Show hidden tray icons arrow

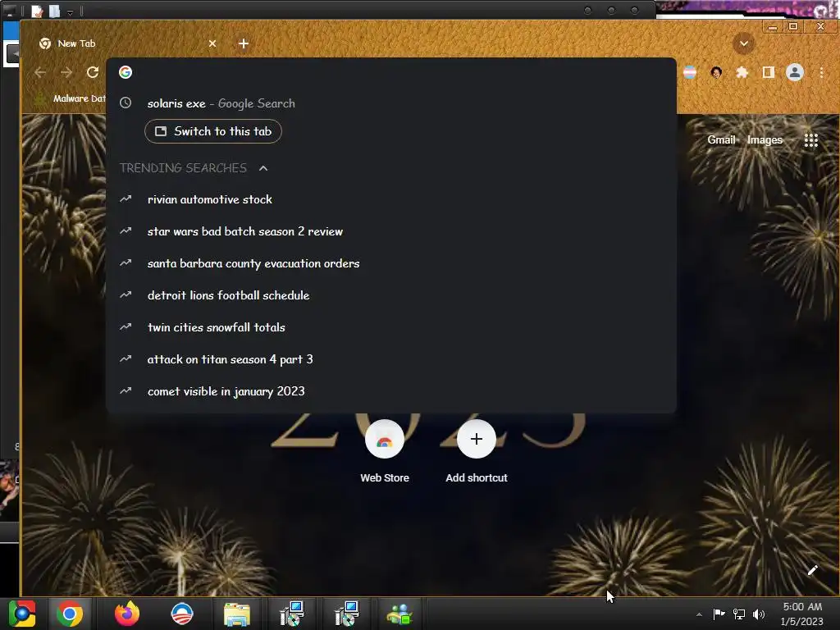click(x=699, y=614)
